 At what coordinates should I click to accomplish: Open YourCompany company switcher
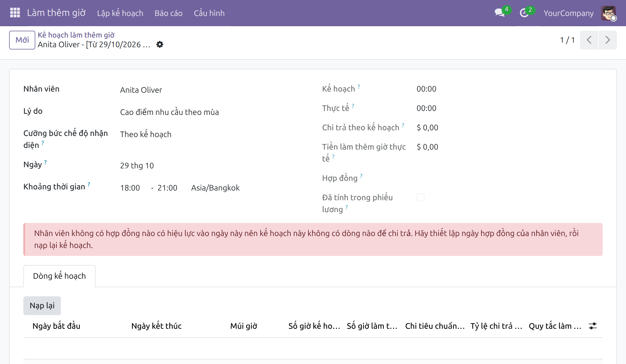(x=569, y=13)
